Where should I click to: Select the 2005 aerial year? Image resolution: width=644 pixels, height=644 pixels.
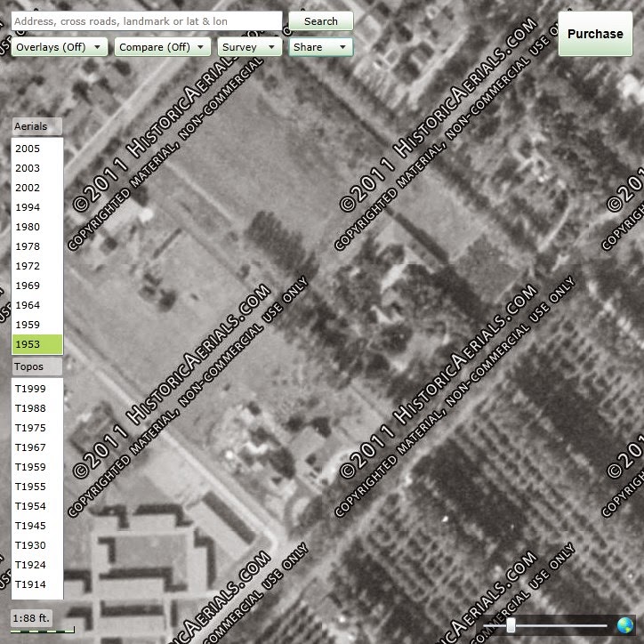click(x=37, y=149)
